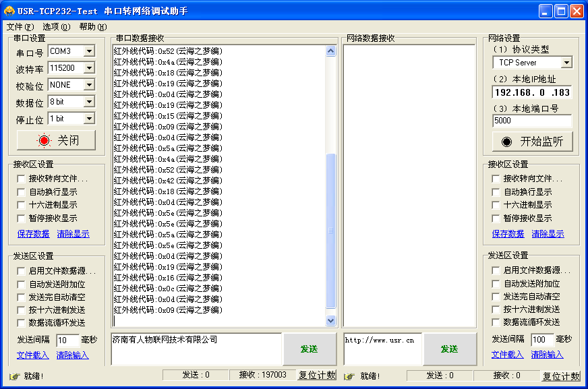Viewport: 588px width, 389px height.
Task: Check 按十六进制发送 in serial send settings
Action: tap(22, 309)
